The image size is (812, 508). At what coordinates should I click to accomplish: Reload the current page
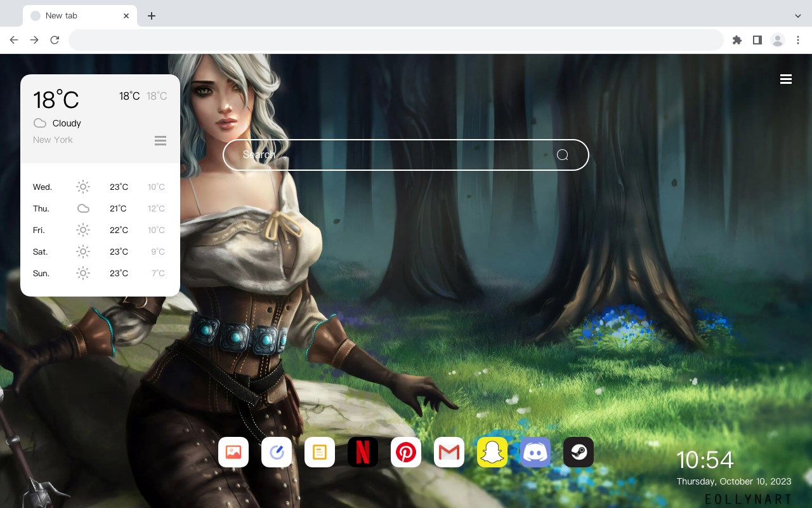coord(55,40)
